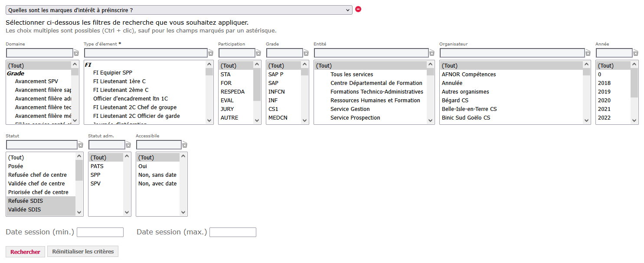Click up arrow of Statut list scrollbar
Viewport: 644px width, 263px height.
click(79, 156)
